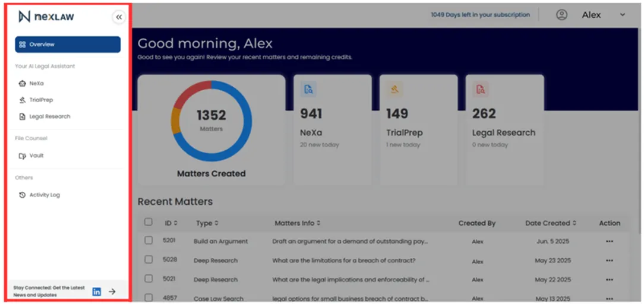Open action menu for matter 5028
The image size is (644, 304).
(x=610, y=261)
